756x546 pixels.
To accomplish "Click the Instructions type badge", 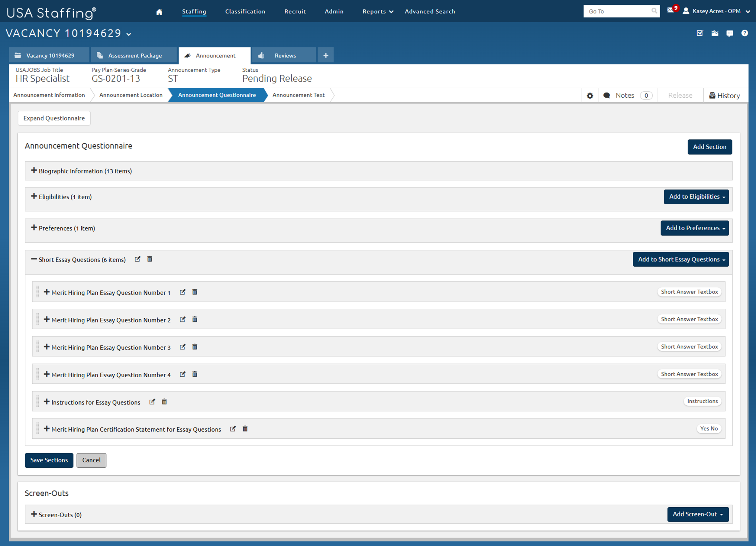I will (x=702, y=401).
